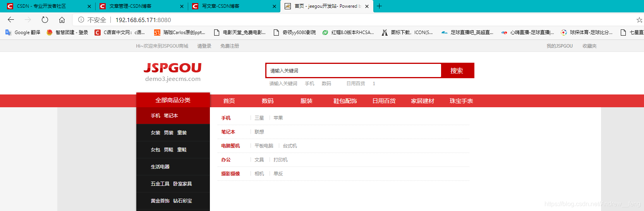The image size is (644, 211).
Task: Click the 摄影摄像 category heading
Action: pos(230,174)
